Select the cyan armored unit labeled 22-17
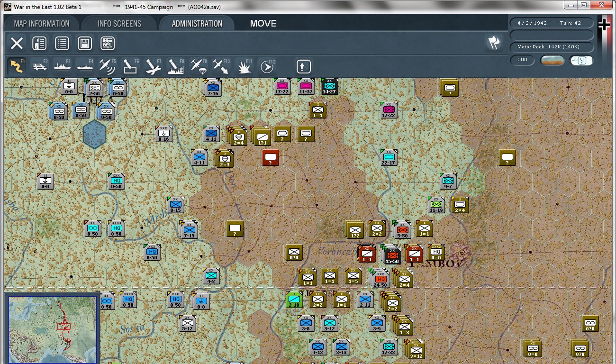Image resolution: width=616 pixels, height=364 pixels. coord(389,157)
